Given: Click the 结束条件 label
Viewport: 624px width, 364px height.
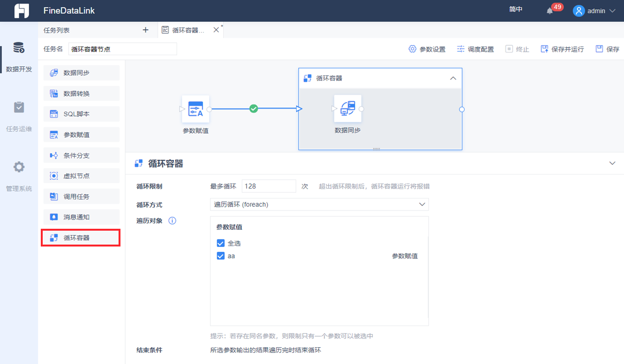Looking at the screenshot, I should [149, 350].
